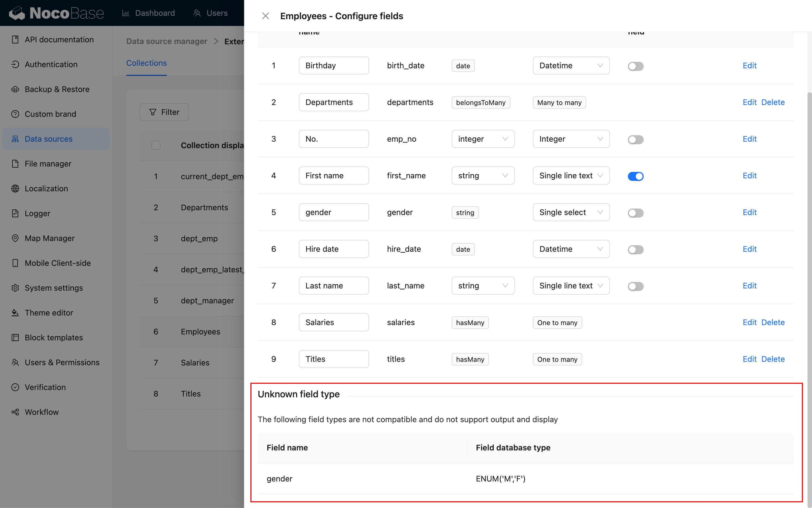The height and width of the screenshot is (508, 812).
Task: Click the File manager icon
Action: (15, 164)
